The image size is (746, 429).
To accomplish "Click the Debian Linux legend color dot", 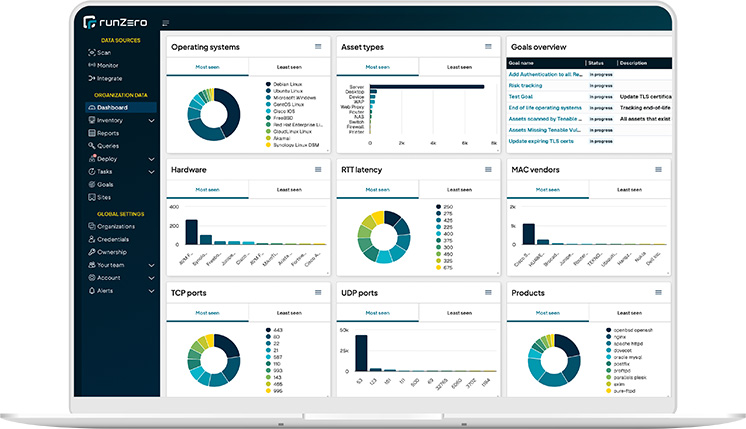I will [268, 83].
